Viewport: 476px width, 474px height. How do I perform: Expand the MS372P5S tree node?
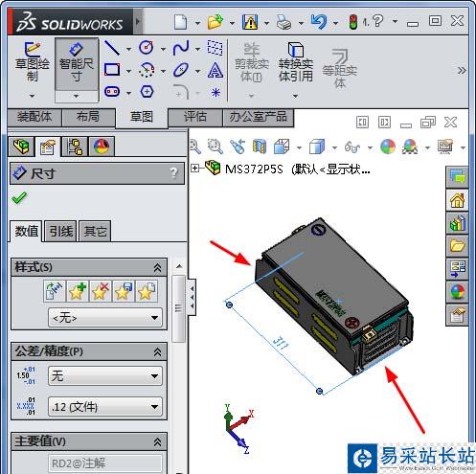click(195, 168)
